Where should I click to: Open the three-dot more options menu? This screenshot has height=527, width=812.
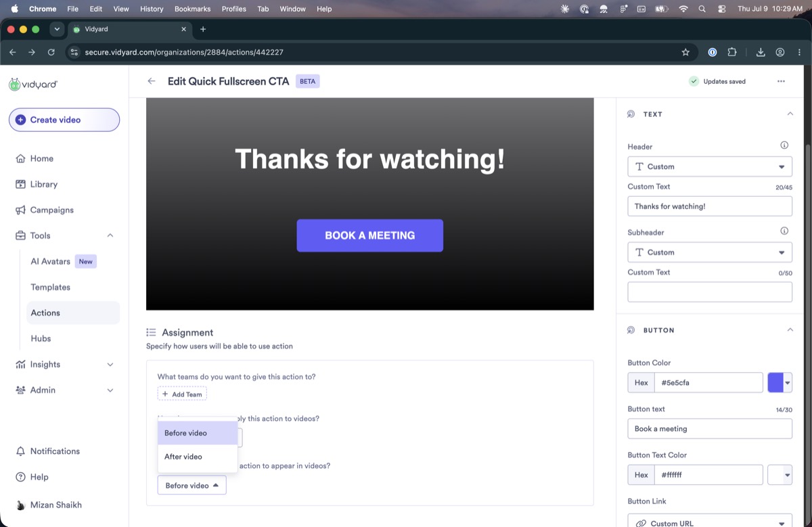pos(781,81)
